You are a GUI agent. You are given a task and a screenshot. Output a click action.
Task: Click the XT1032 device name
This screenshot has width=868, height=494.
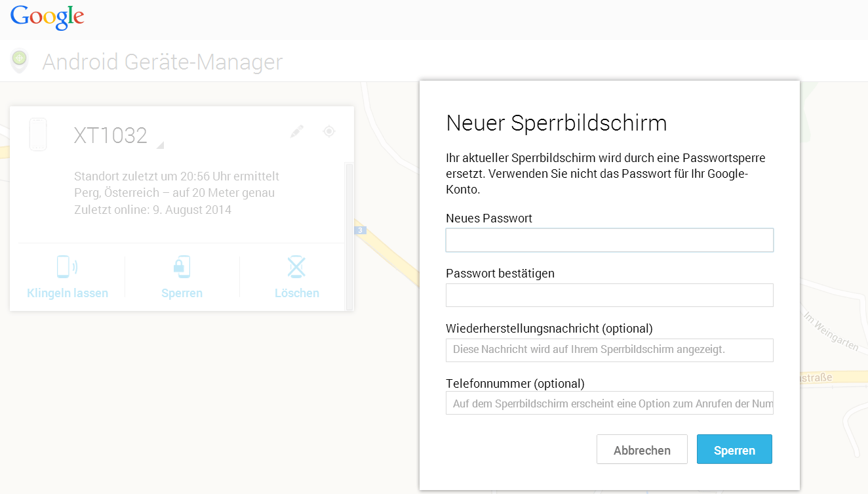click(x=110, y=135)
